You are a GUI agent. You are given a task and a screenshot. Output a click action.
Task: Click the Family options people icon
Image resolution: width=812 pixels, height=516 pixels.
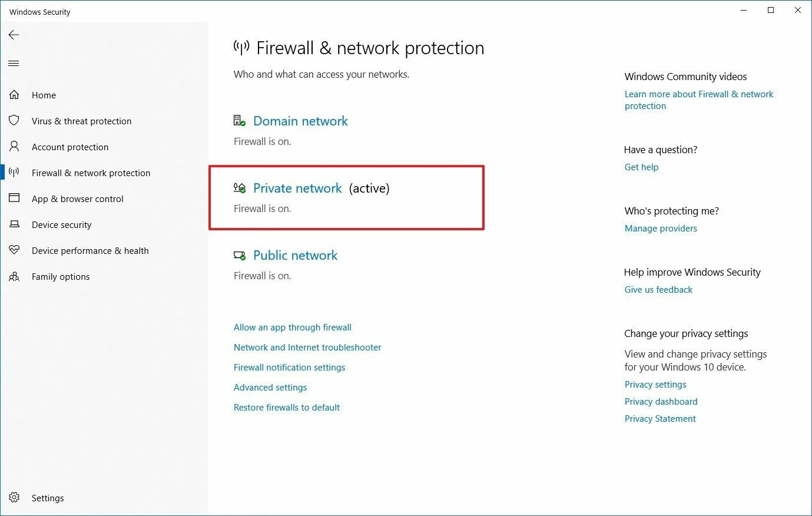[14, 276]
